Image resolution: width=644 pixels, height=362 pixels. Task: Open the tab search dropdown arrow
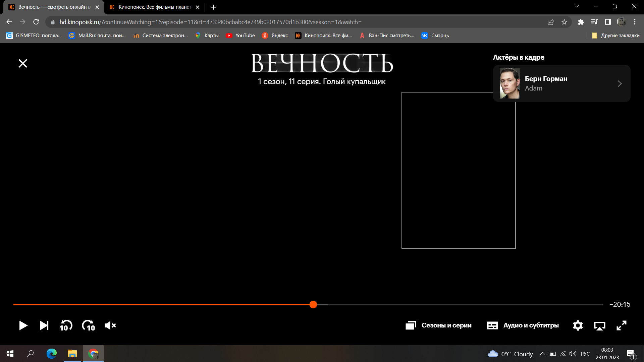coord(577,6)
